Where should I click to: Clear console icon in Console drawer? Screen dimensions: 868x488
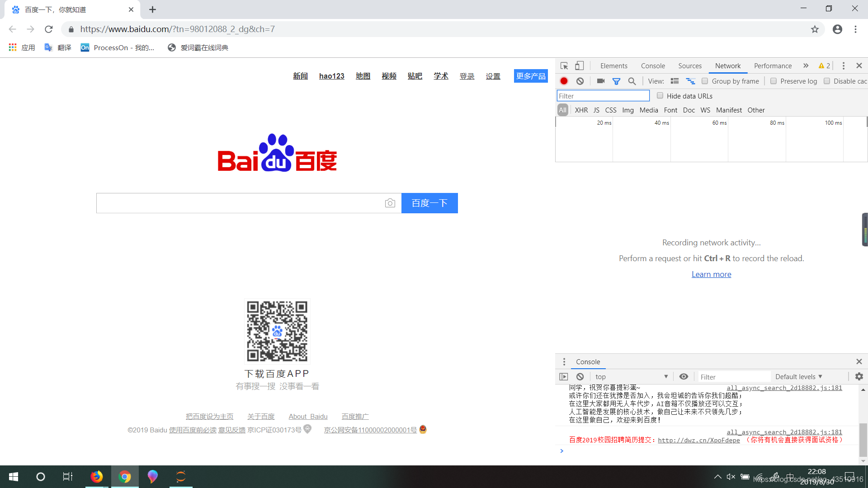coord(580,377)
